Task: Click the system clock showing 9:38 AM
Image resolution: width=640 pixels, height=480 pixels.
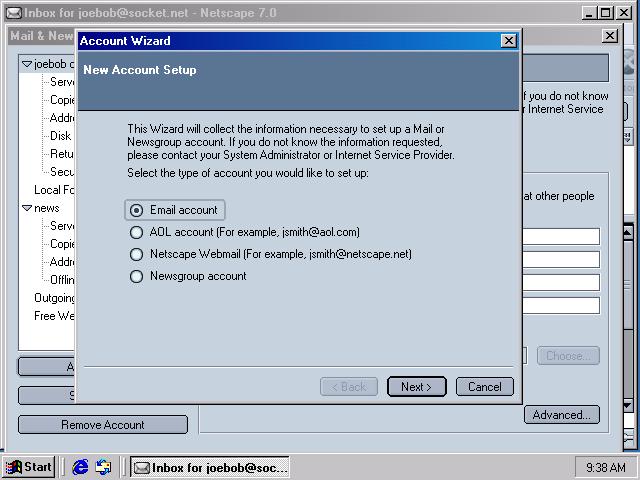Action: point(606,467)
